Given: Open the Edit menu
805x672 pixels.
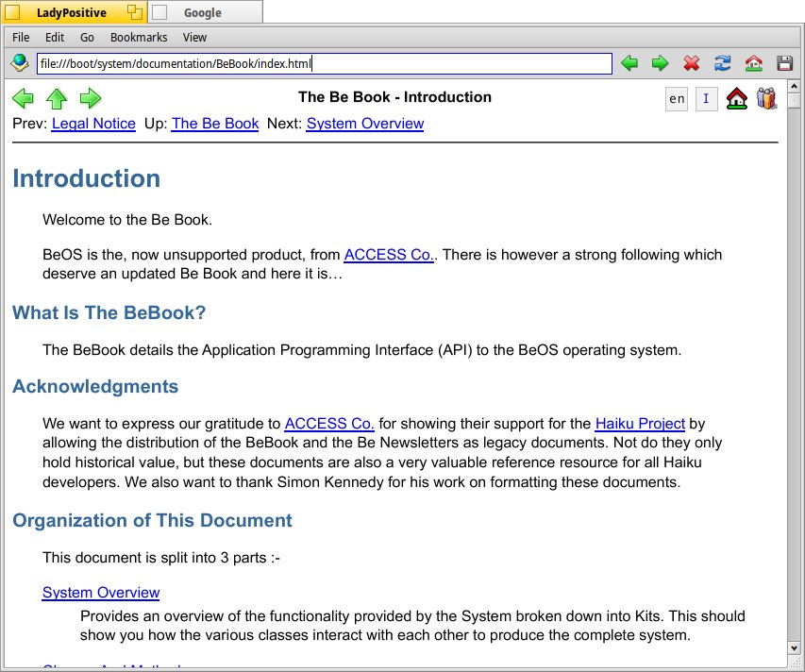Looking at the screenshot, I should 55,38.
